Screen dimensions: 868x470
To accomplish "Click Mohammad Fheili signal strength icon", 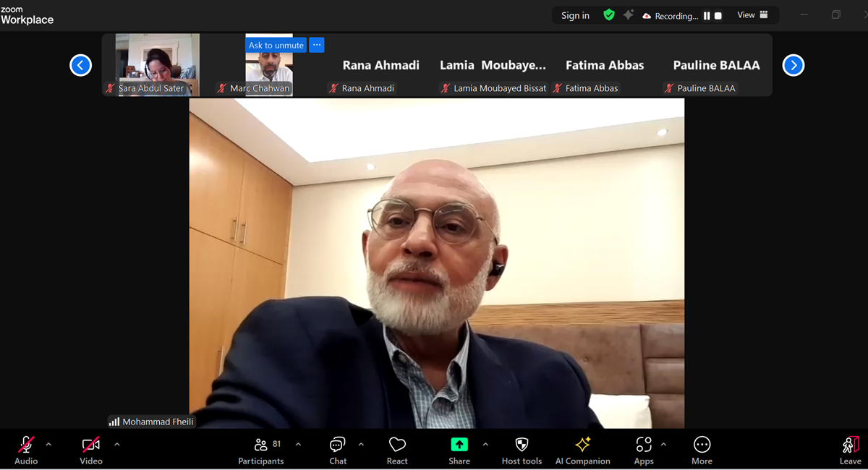I will [114, 422].
